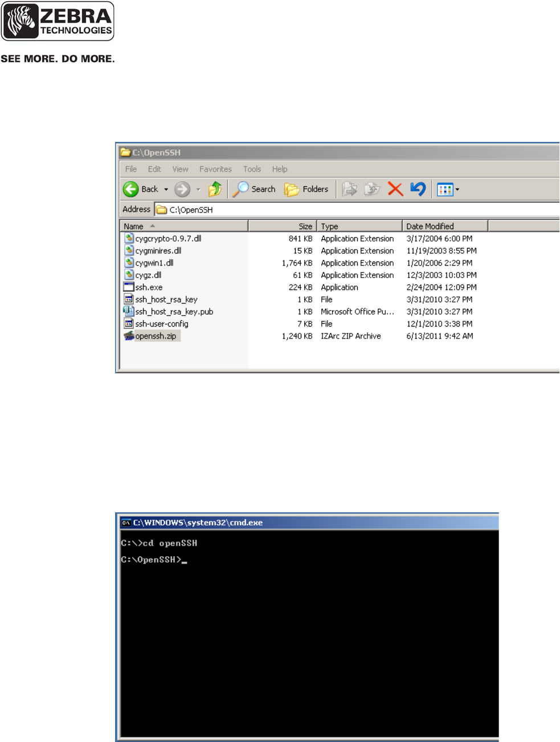This screenshot has height=742, width=560.
Task: Click the Address bar path field
Action: pyautogui.click(x=357, y=210)
